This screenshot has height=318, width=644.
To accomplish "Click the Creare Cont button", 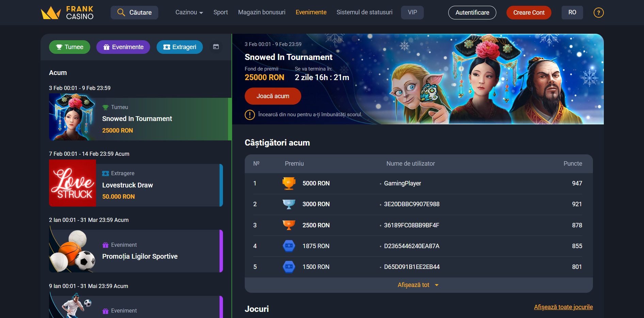I will tap(529, 13).
